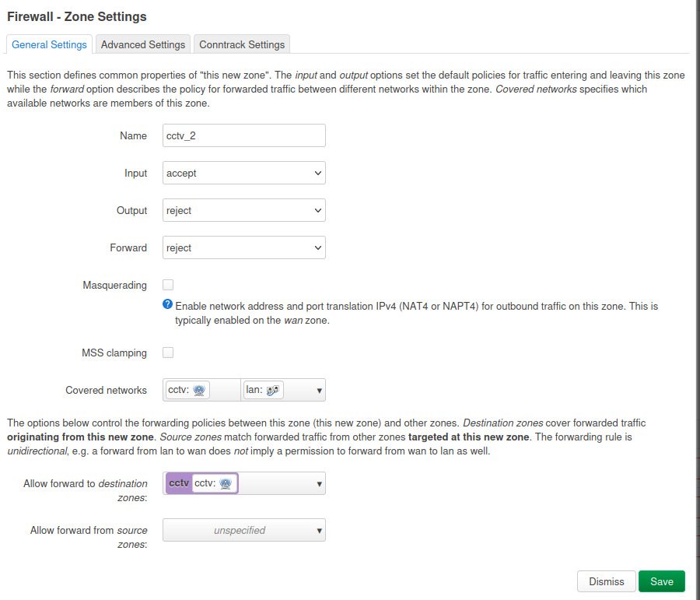This screenshot has width=700, height=600.
Task: Open the unspecified source zones dropdown
Action: 243,531
